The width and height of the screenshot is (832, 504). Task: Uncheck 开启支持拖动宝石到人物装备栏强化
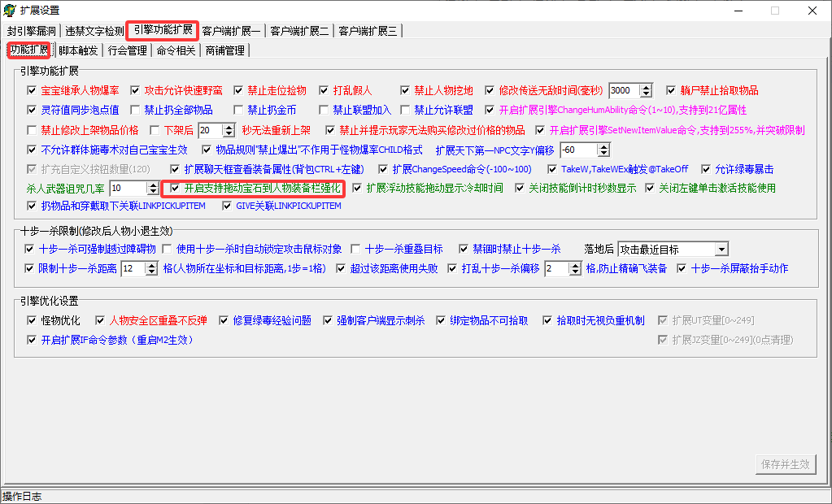point(175,189)
